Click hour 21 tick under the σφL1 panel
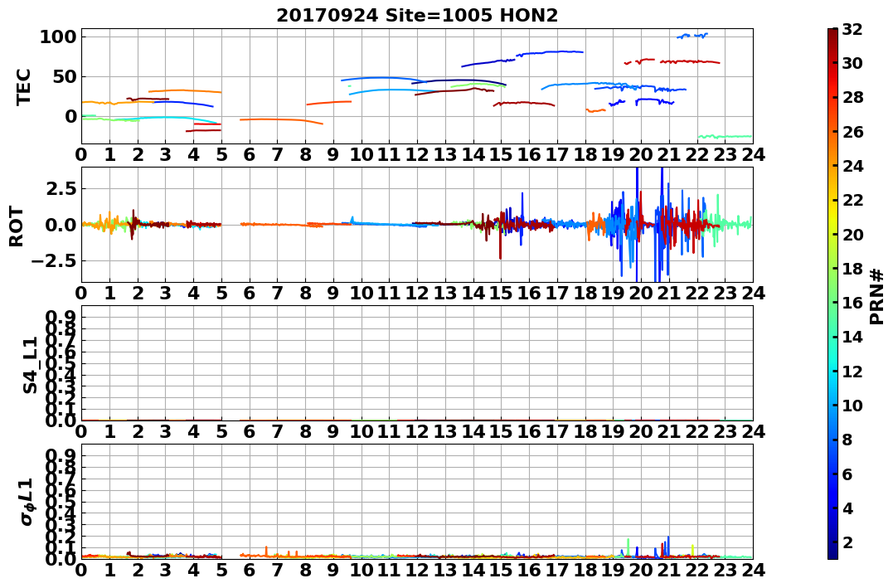Image resolution: width=893 pixels, height=588 pixels. coord(669,570)
